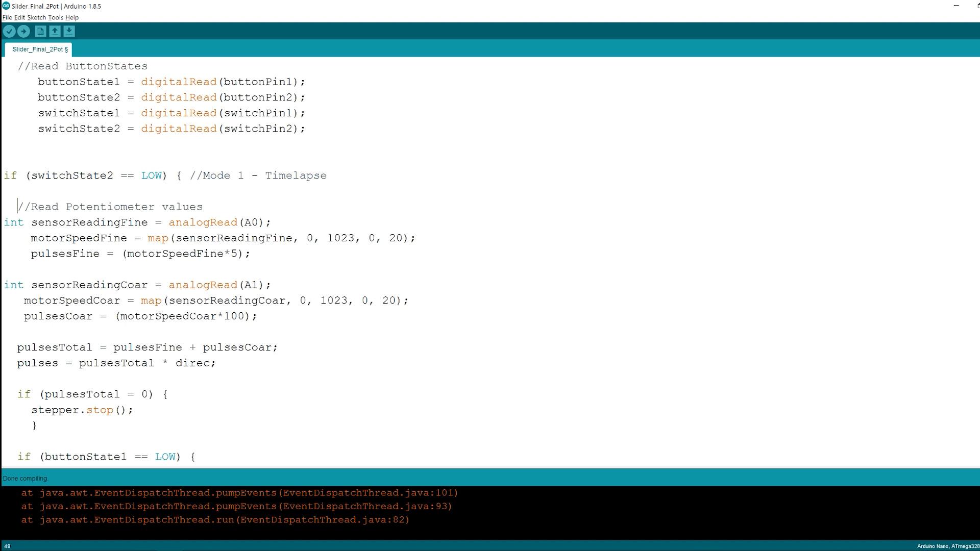Click the New Sketch icon
The width and height of the screenshot is (980, 551).
pos(41,31)
